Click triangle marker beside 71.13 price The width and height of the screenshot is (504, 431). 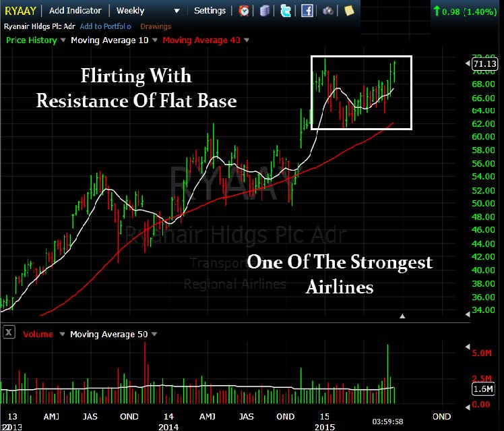(468, 63)
